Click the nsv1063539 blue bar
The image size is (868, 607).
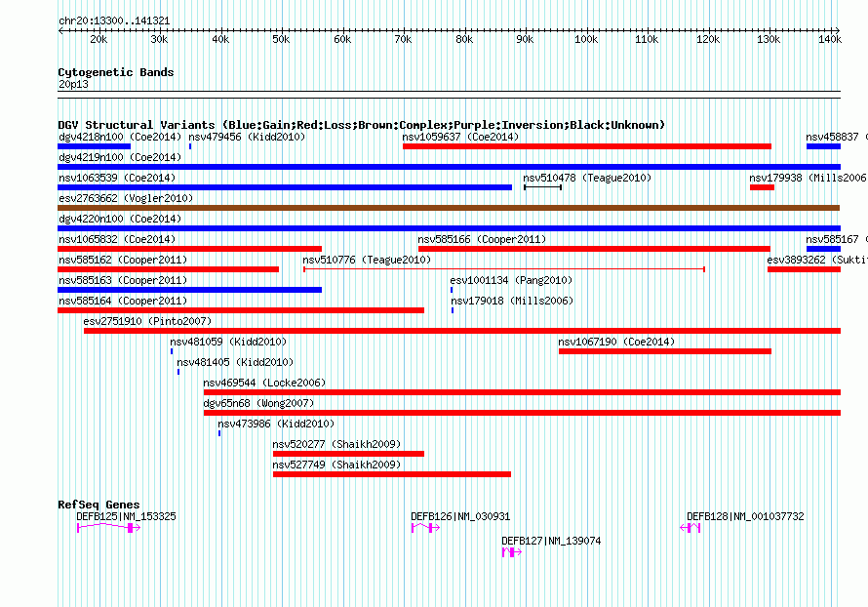coord(285,187)
